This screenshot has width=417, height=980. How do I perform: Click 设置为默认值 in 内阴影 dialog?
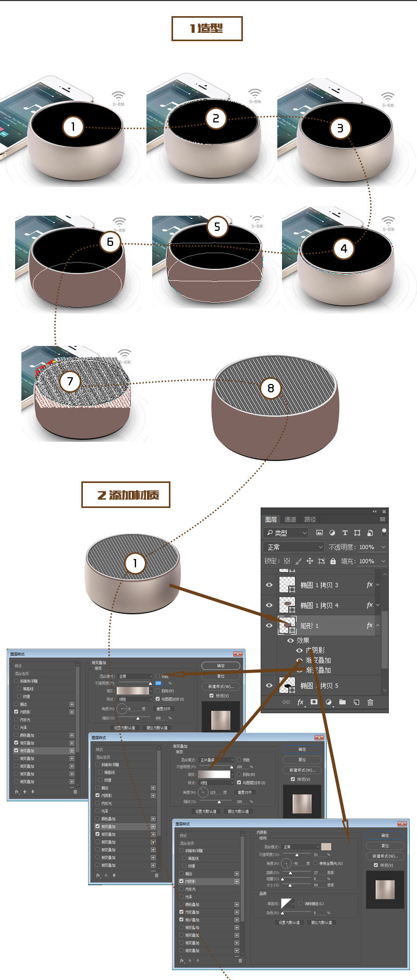(x=289, y=922)
